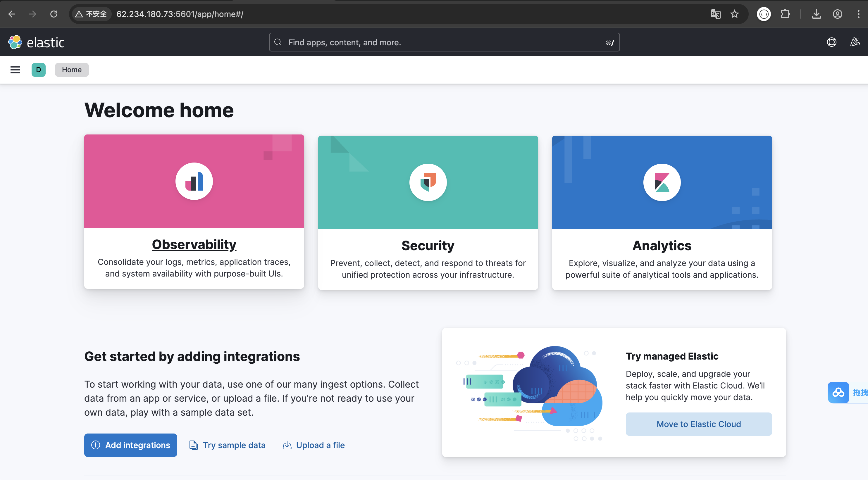
Task: Select the Home breadcrumb
Action: click(72, 70)
